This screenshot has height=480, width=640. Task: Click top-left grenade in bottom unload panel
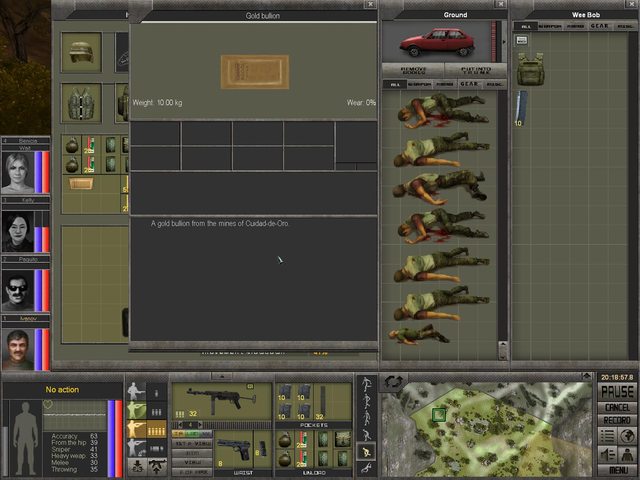pos(284,440)
